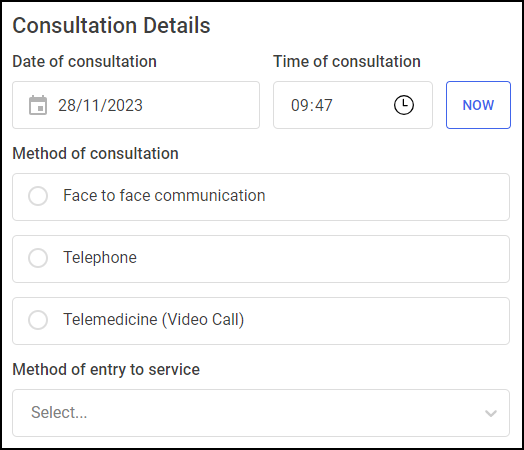Click the Method of entry to service label
524x450 pixels.
[106, 370]
